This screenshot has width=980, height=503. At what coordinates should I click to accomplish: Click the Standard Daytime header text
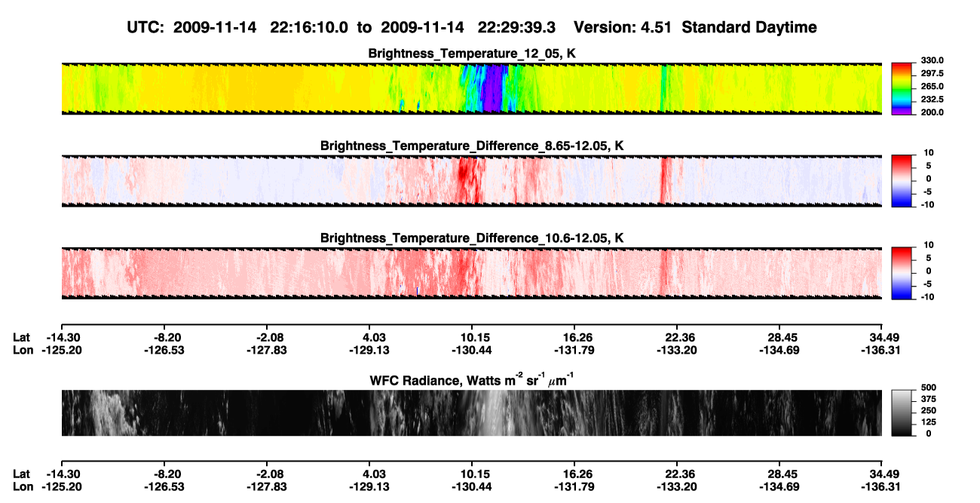[x=750, y=28]
